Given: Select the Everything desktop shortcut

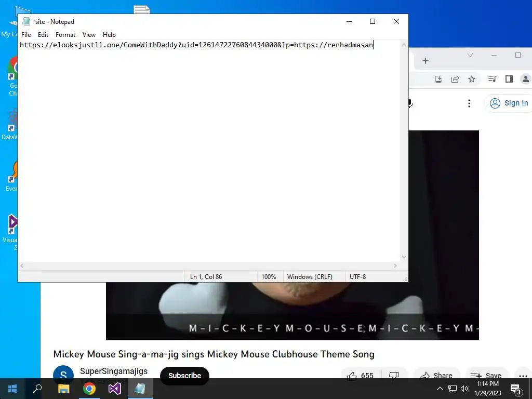Looking at the screenshot, I should tap(12, 177).
